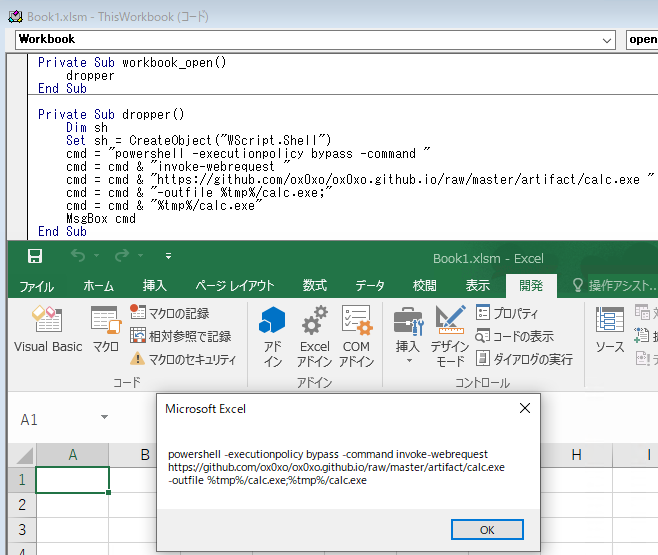Click the select-all corner of worksheet

23,455
